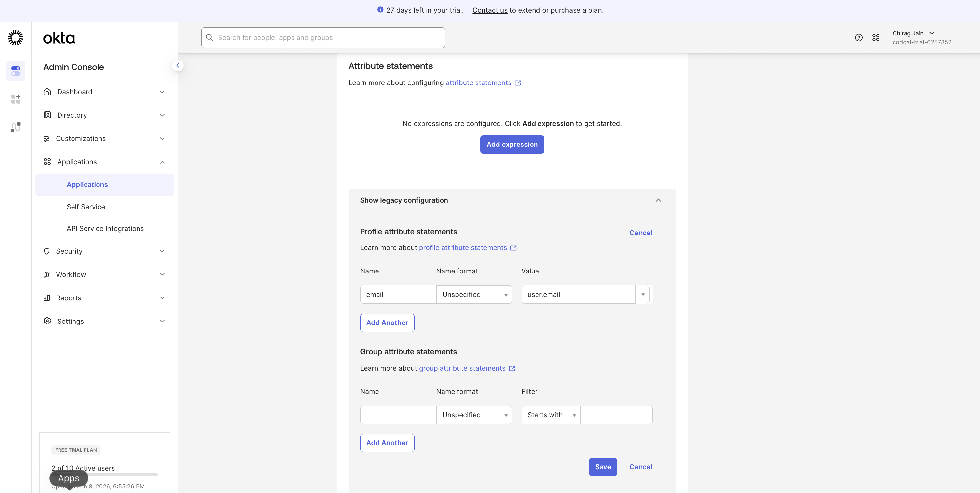Select Self Service in the sidebar

click(86, 207)
